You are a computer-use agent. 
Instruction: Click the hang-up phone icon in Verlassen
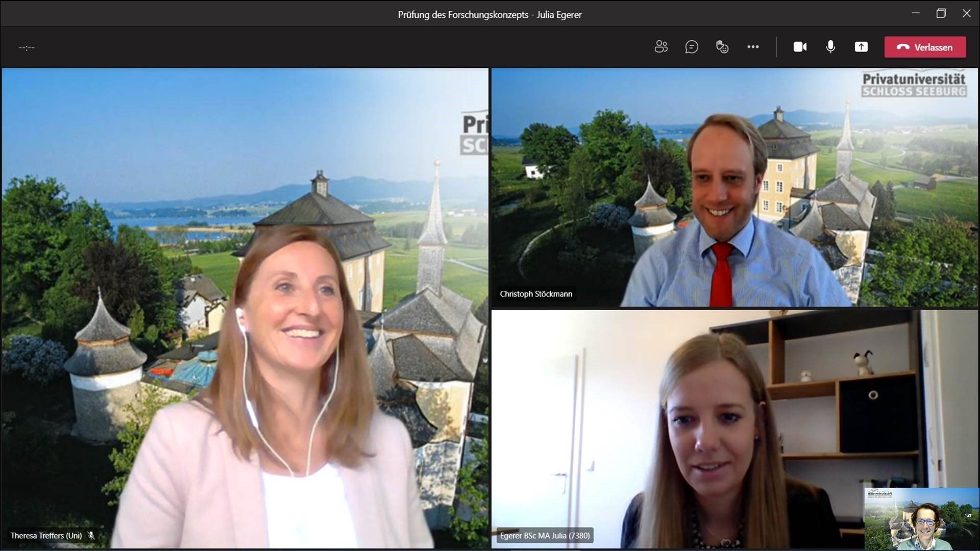click(902, 47)
